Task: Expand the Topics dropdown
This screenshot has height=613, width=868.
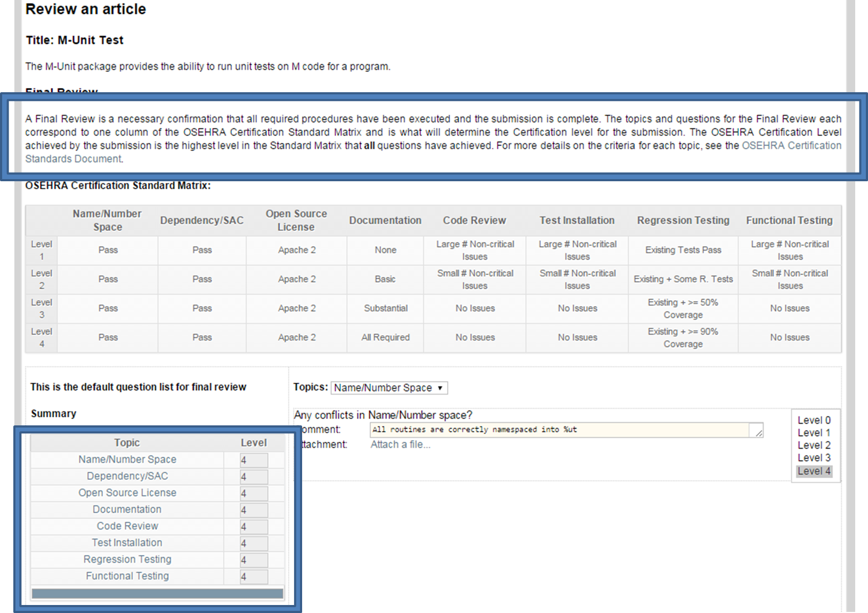Action: [389, 388]
